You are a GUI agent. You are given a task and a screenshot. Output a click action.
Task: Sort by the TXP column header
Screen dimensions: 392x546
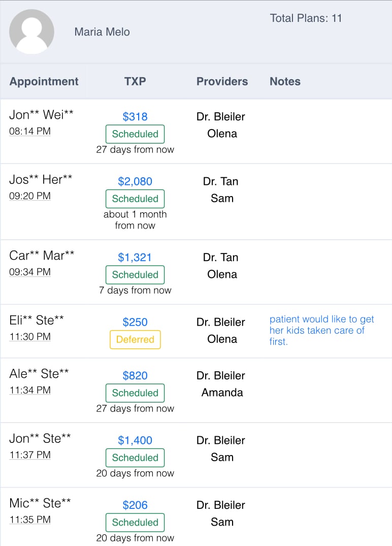click(135, 81)
